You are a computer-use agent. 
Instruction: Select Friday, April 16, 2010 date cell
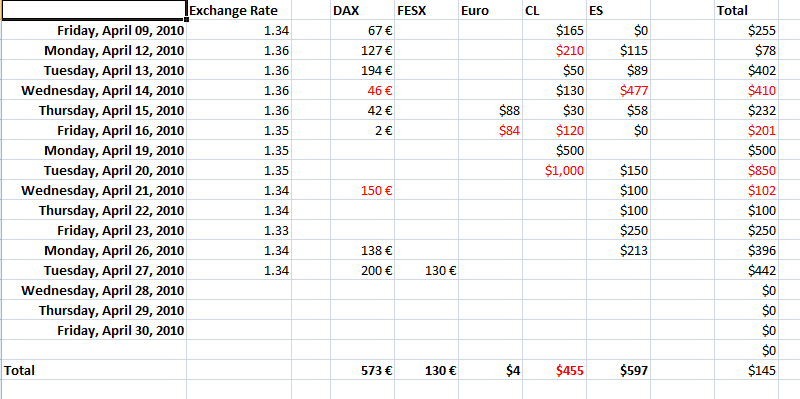click(94, 131)
